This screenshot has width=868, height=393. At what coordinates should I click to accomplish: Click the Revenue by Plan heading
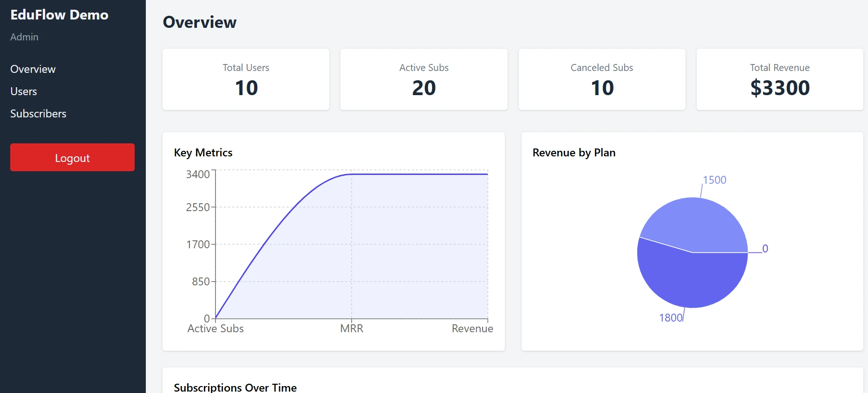click(574, 153)
